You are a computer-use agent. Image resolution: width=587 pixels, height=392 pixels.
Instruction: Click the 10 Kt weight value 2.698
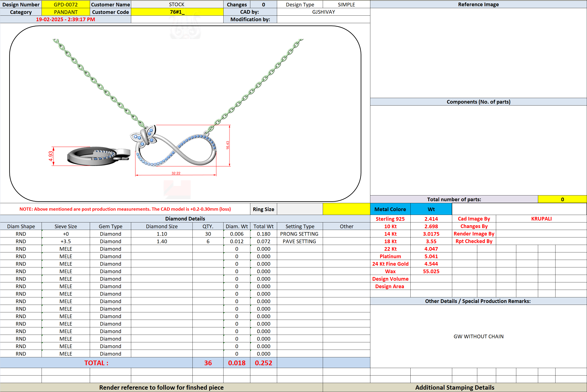(431, 226)
